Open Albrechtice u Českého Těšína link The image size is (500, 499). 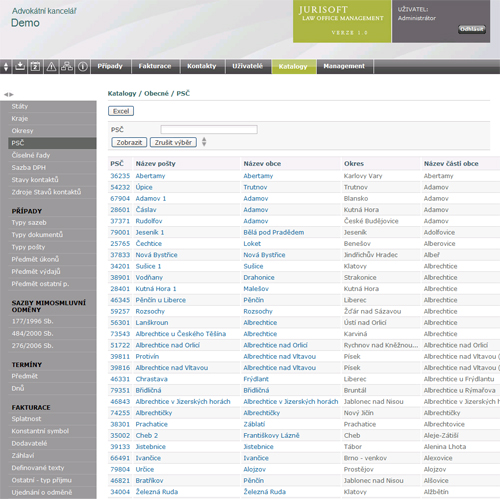[x=181, y=334]
